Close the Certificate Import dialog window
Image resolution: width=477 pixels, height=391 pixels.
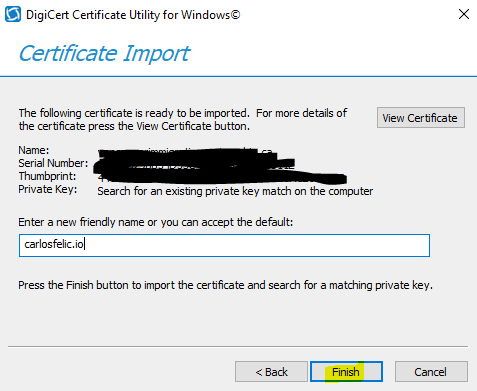464,14
